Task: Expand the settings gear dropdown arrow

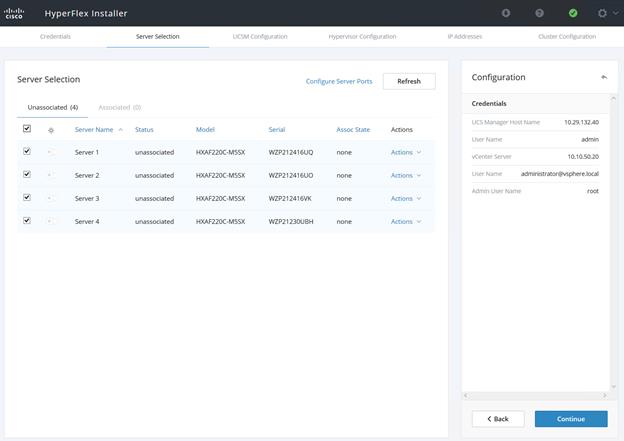Action: [x=615, y=13]
